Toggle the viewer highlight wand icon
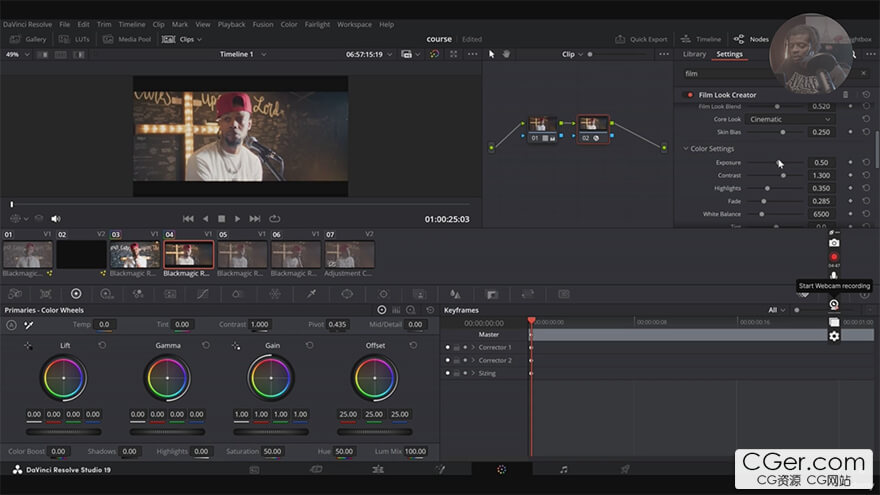Screen dimensions: 880x495 click(434, 54)
